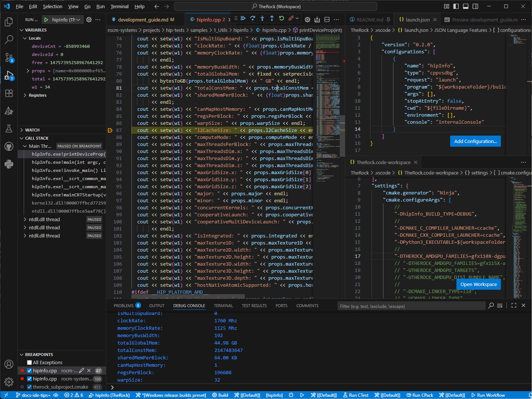Open disconnect options dropdown arrow

(297, 18)
